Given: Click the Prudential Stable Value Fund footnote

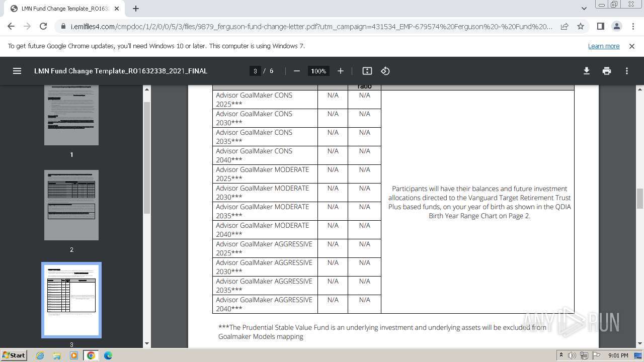Looking at the screenshot, I should tap(382, 332).
